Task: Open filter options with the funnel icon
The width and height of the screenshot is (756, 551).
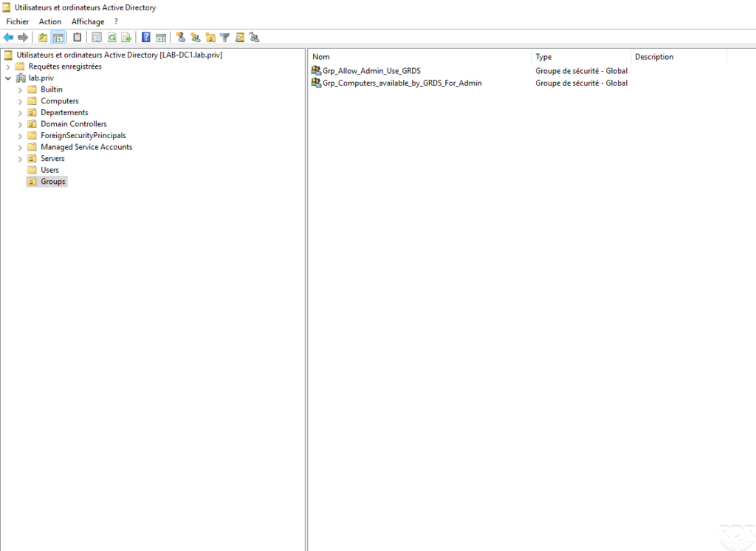Action: [x=225, y=38]
